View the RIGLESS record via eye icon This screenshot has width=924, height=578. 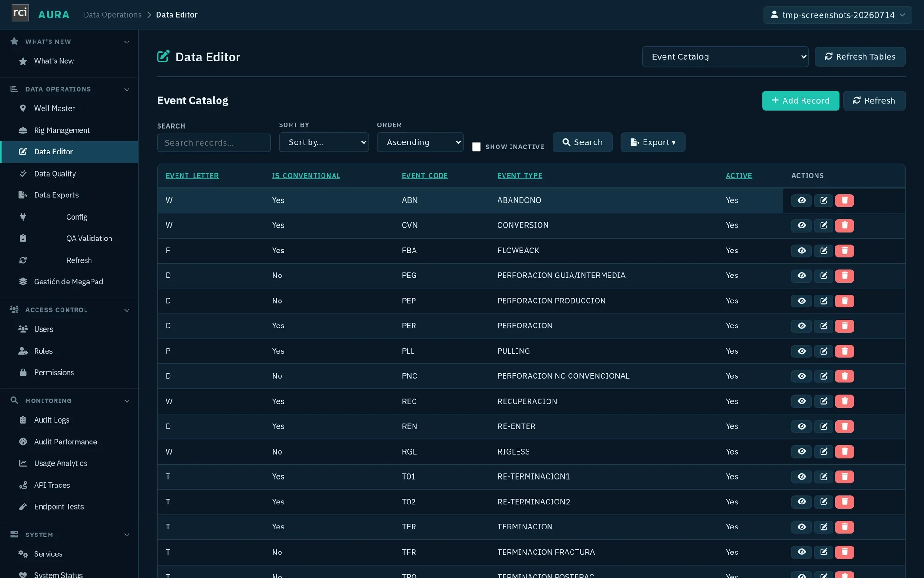tap(802, 452)
